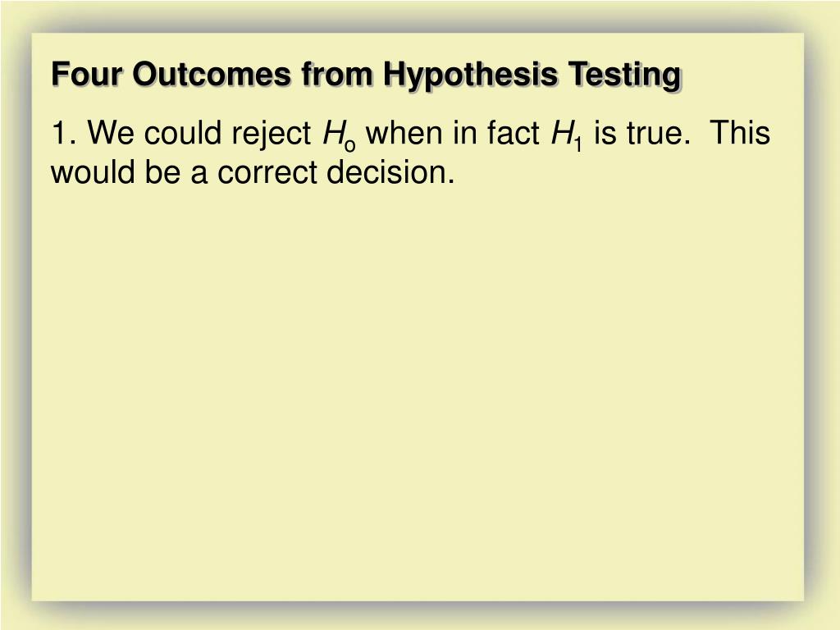
Task: Click the word from in the title
Action: pyautogui.click(x=337, y=74)
